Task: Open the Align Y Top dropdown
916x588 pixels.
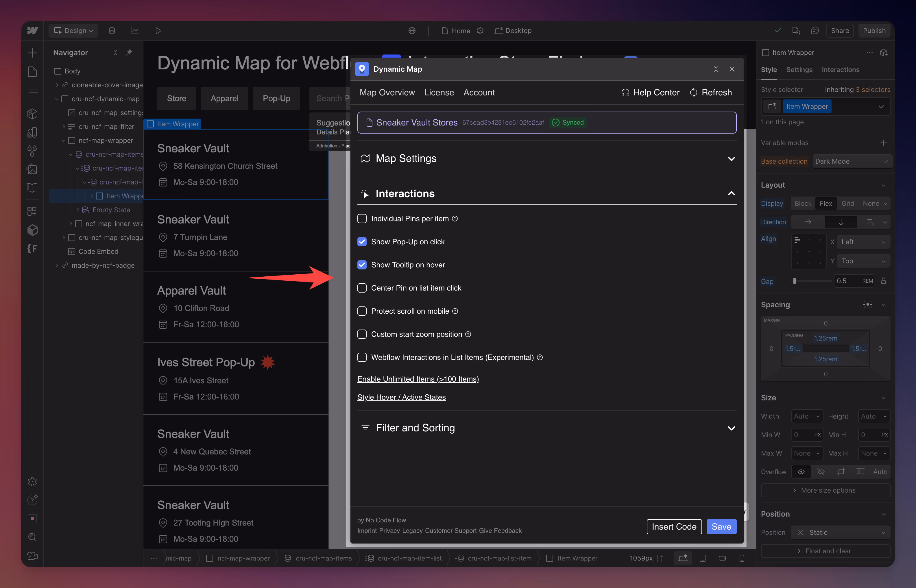Action: tap(863, 261)
